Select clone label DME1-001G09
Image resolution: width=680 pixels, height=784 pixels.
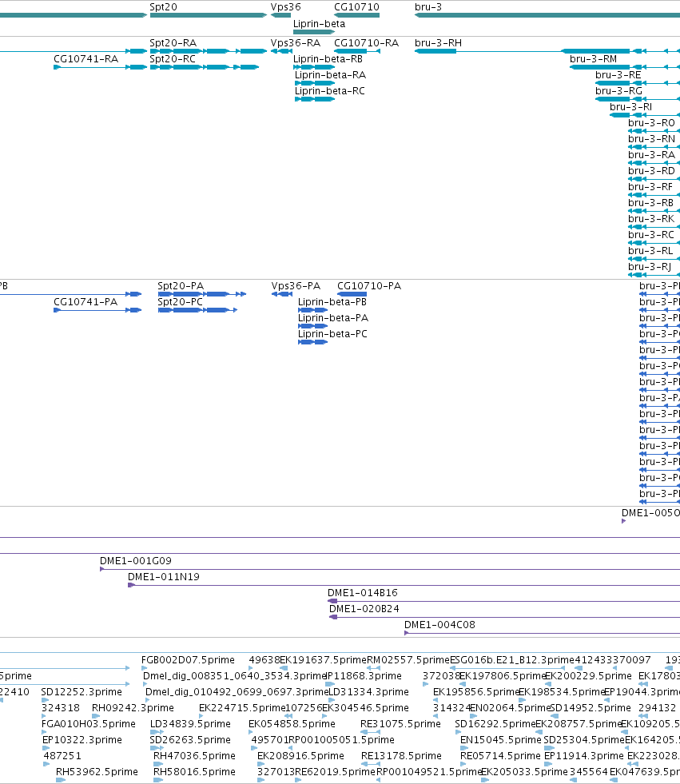tap(136, 561)
